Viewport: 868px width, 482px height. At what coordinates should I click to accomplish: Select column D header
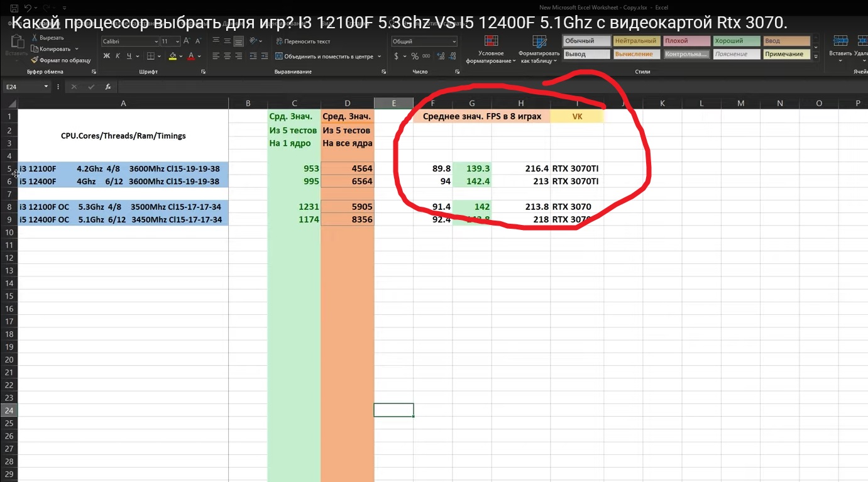[x=348, y=103]
